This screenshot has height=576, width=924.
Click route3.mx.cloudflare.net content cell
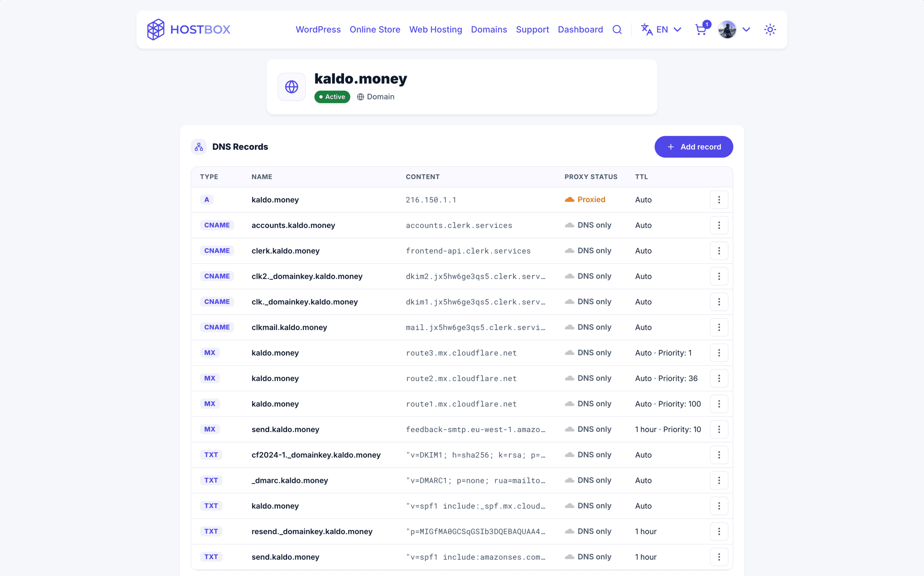click(x=461, y=353)
